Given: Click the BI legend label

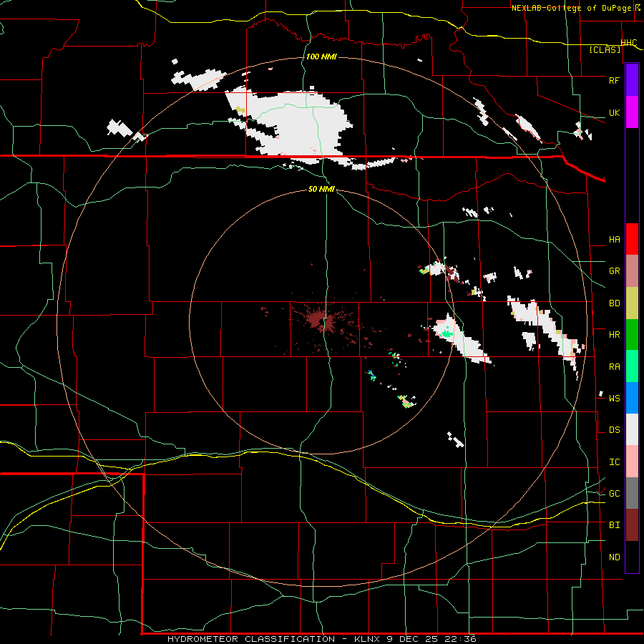Looking at the screenshot, I should click(614, 525).
